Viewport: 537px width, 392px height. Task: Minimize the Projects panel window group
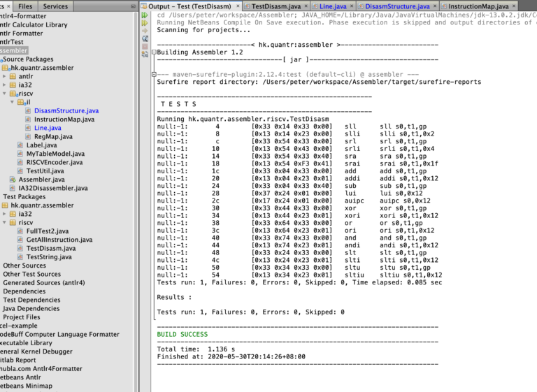click(x=134, y=6)
